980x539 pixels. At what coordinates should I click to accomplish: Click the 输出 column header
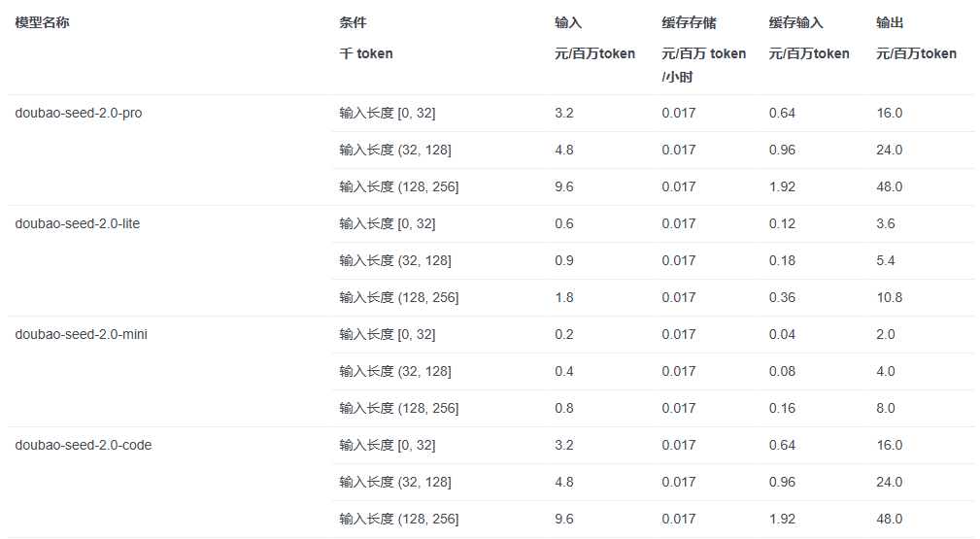click(x=890, y=22)
